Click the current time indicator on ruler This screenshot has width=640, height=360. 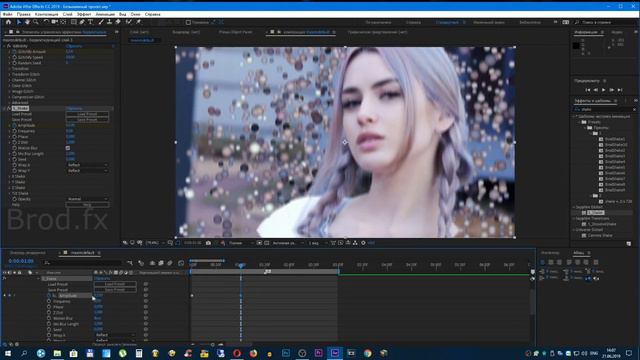coord(241,265)
